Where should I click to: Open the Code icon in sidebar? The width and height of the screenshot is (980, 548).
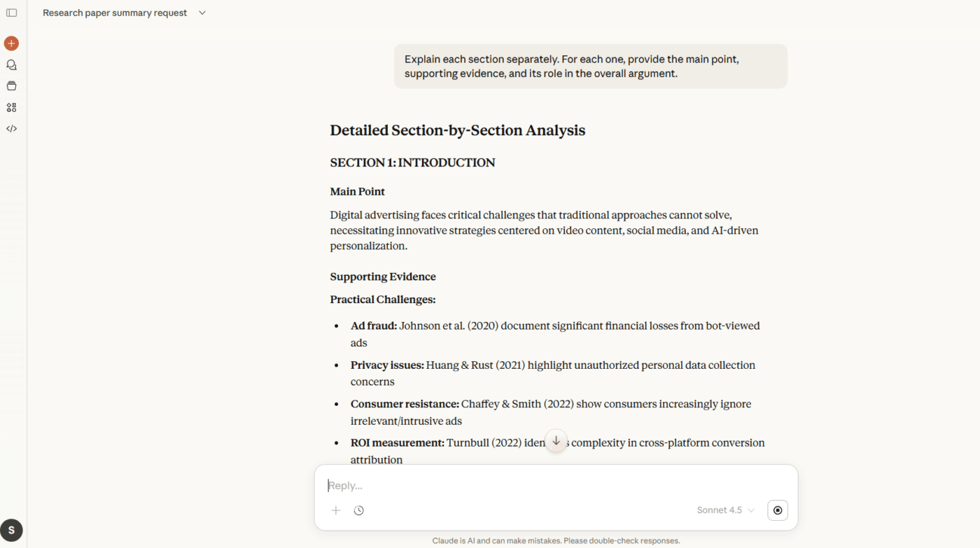coord(11,129)
